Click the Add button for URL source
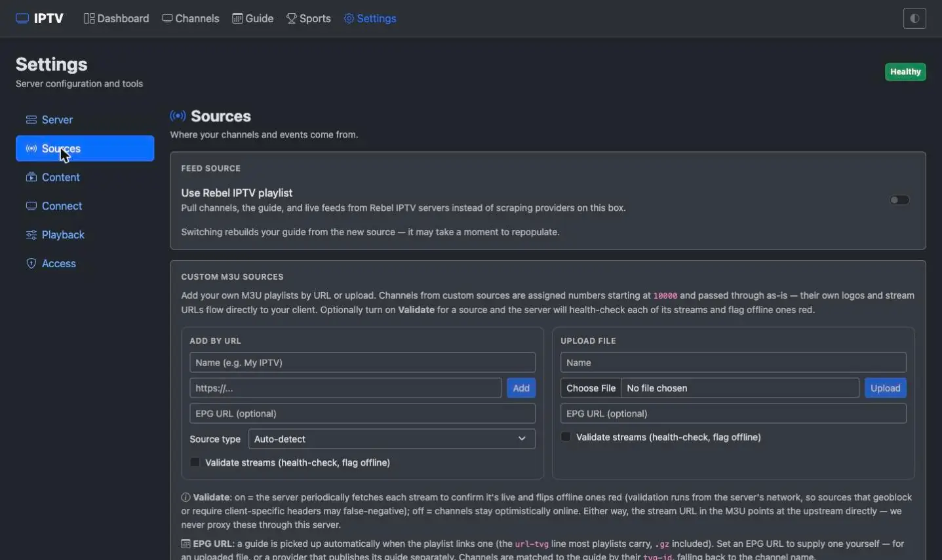The image size is (942, 560). 521,388
